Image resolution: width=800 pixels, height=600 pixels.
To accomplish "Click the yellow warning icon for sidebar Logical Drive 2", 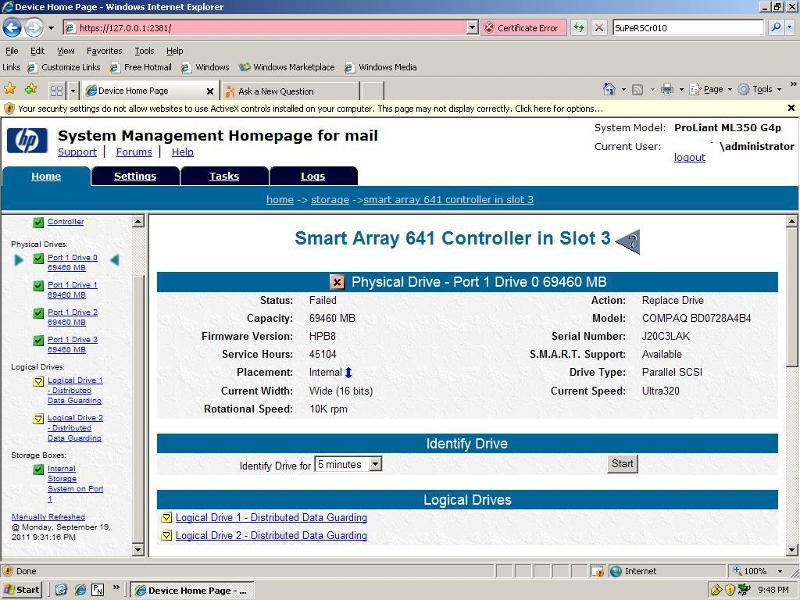I will pos(38,419).
